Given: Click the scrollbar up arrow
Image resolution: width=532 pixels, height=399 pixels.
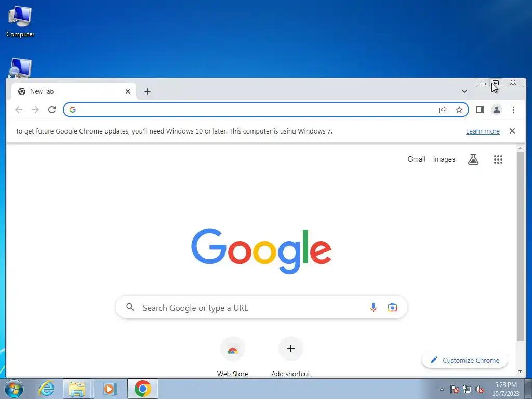Looking at the screenshot, I should tap(520, 148).
